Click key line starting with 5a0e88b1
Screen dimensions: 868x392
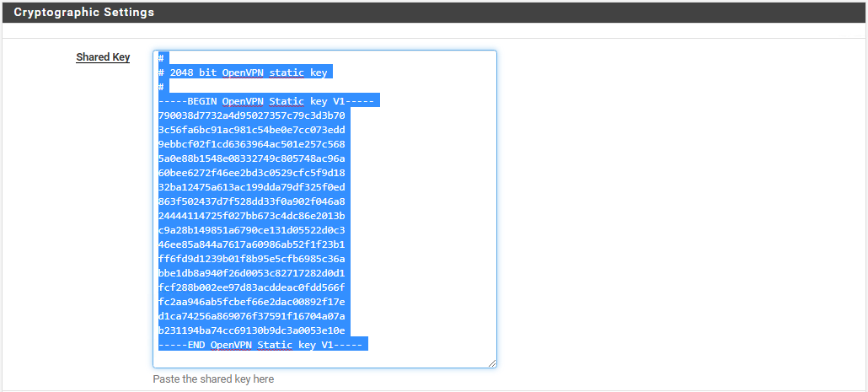pyautogui.click(x=252, y=158)
